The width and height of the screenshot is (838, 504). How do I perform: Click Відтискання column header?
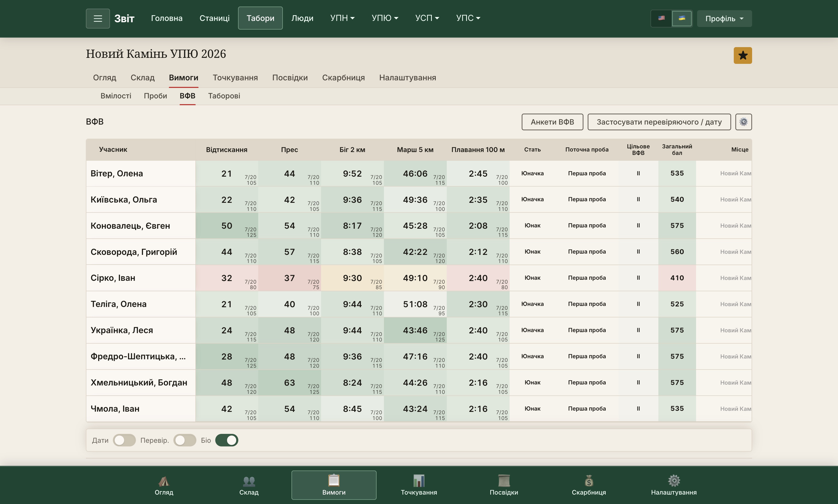(x=227, y=150)
